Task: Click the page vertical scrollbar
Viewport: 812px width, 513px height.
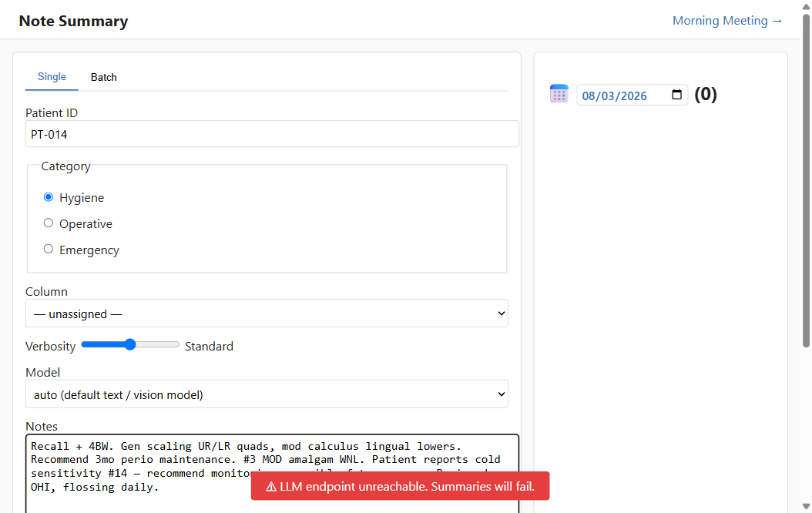Action: 806,181
